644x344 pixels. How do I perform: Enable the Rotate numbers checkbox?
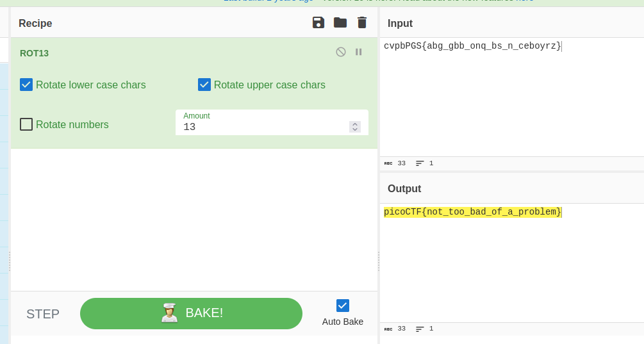26,124
